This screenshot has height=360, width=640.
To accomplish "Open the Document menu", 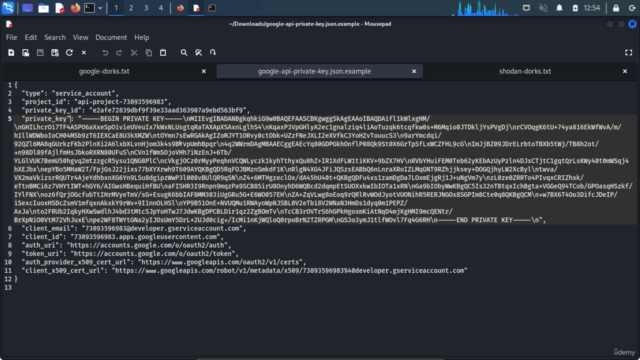I will click(x=111, y=38).
